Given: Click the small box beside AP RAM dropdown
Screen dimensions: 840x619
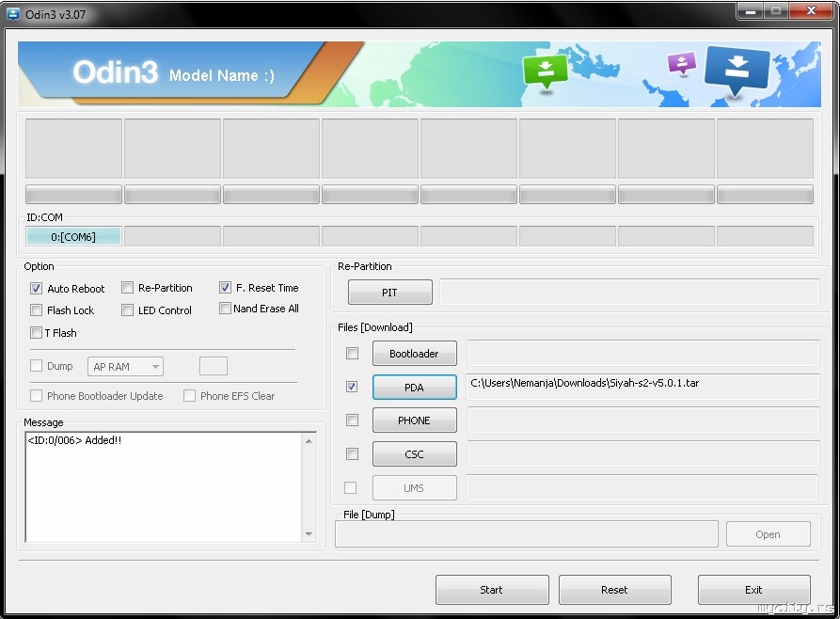Looking at the screenshot, I should 214,366.
